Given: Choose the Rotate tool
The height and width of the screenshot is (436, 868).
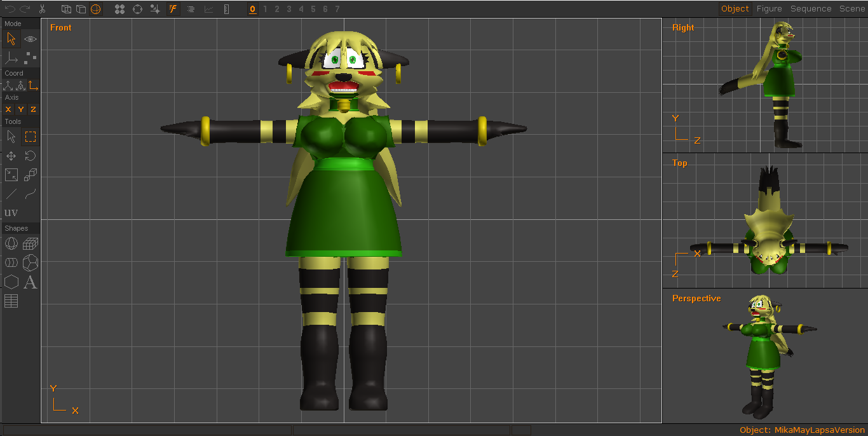Looking at the screenshot, I should coord(31,156).
